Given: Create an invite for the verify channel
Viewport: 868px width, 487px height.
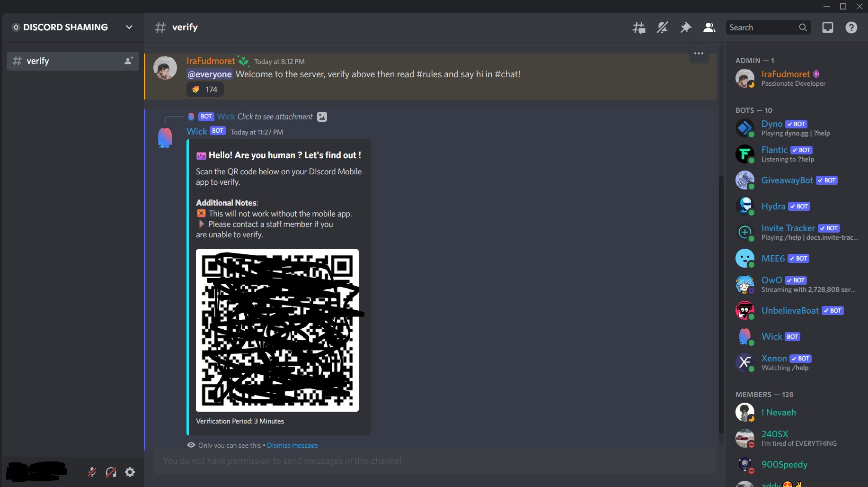Looking at the screenshot, I should point(128,61).
